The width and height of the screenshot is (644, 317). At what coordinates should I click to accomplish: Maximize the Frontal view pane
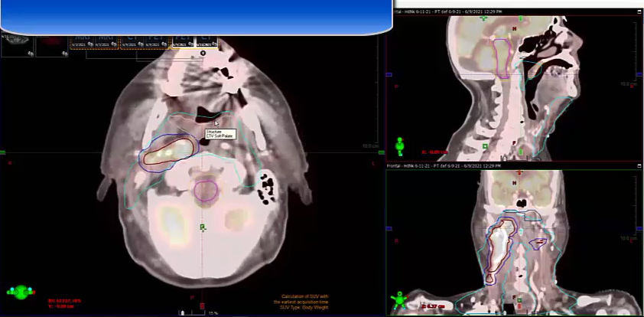point(639,165)
